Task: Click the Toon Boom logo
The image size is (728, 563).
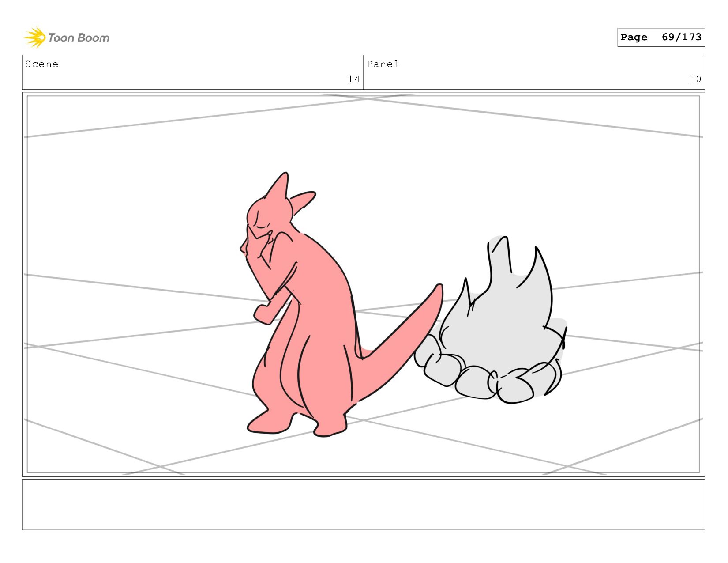Action: click(x=66, y=38)
